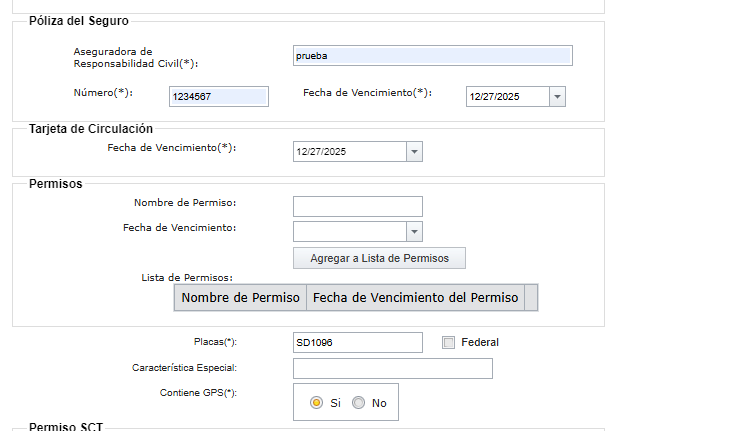Viewport: 739px width, 431px height.
Task: Choose the No radio button for GPS
Action: (359, 403)
